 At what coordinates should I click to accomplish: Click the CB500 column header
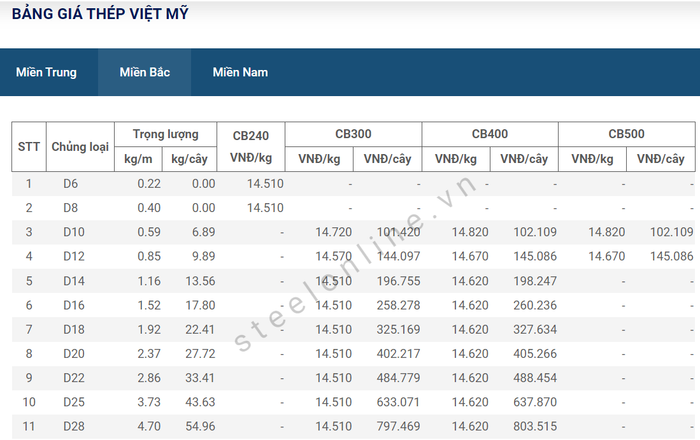627,134
